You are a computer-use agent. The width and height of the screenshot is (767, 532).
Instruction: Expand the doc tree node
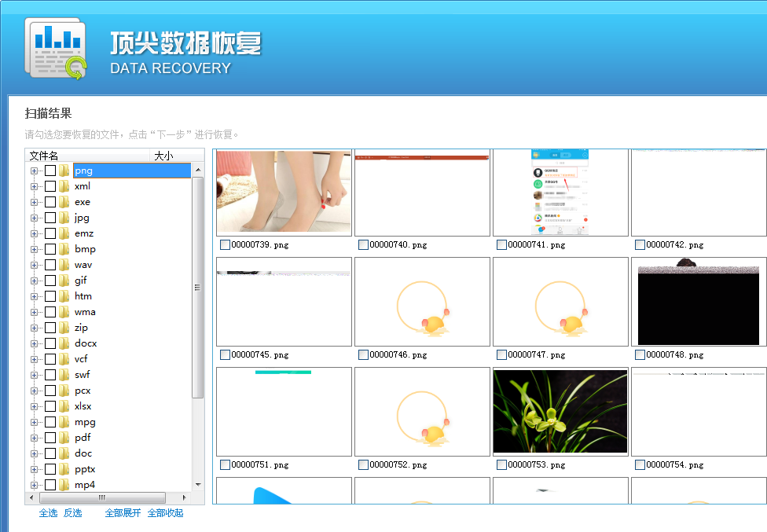[x=34, y=453]
